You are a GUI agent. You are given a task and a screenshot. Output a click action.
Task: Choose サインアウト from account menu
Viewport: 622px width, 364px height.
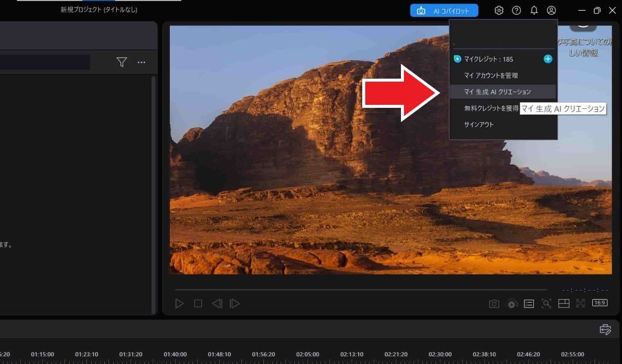click(479, 125)
